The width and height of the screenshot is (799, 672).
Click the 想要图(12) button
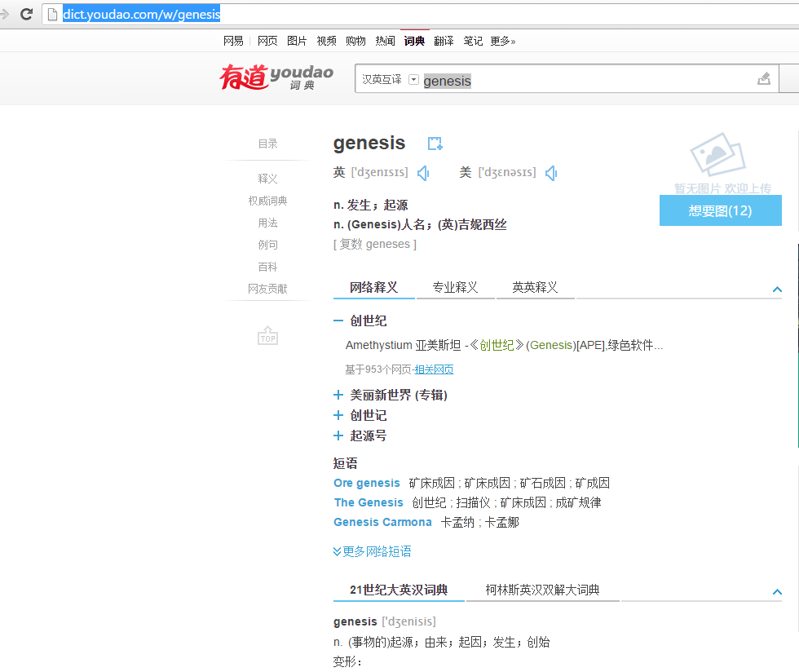pyautogui.click(x=720, y=210)
